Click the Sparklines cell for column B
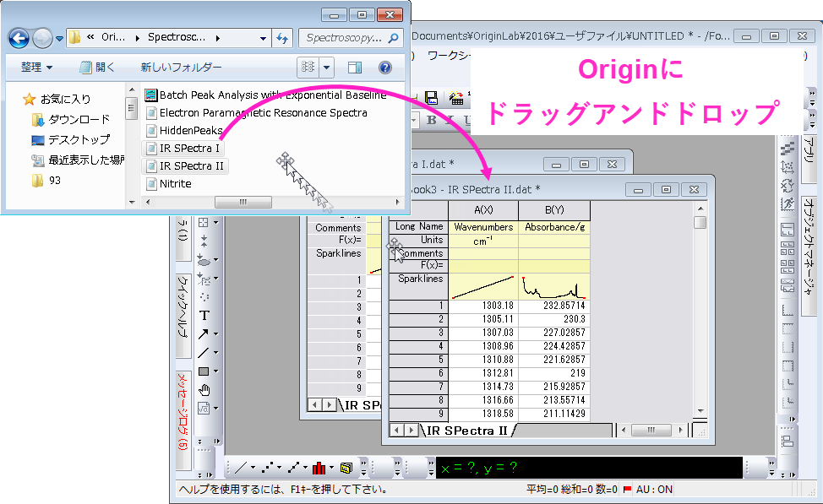 (x=554, y=286)
